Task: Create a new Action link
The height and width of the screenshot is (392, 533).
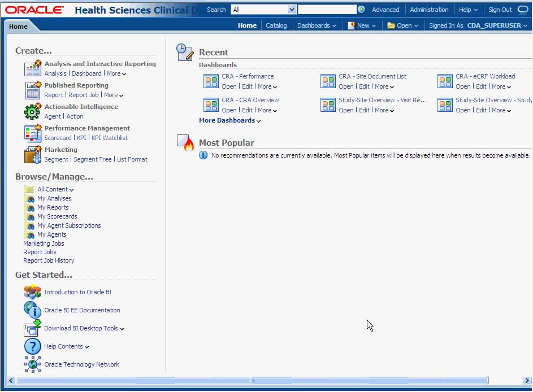Action: point(75,116)
